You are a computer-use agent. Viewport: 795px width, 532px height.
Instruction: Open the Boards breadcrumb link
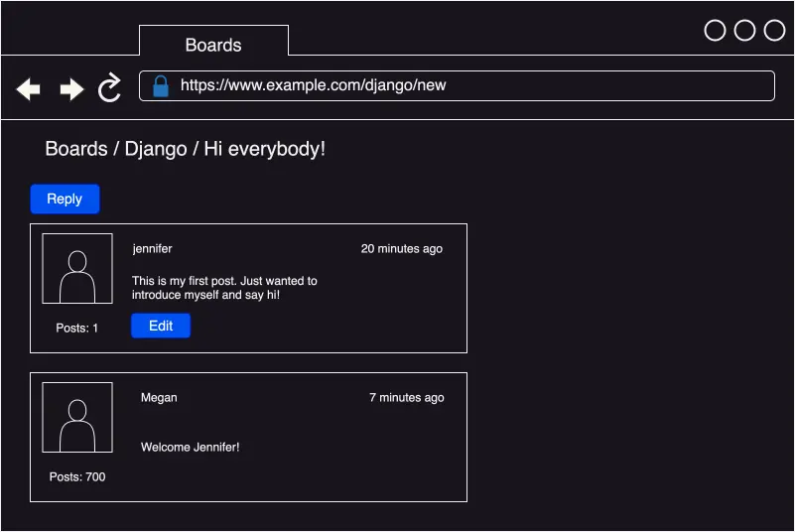click(x=76, y=149)
